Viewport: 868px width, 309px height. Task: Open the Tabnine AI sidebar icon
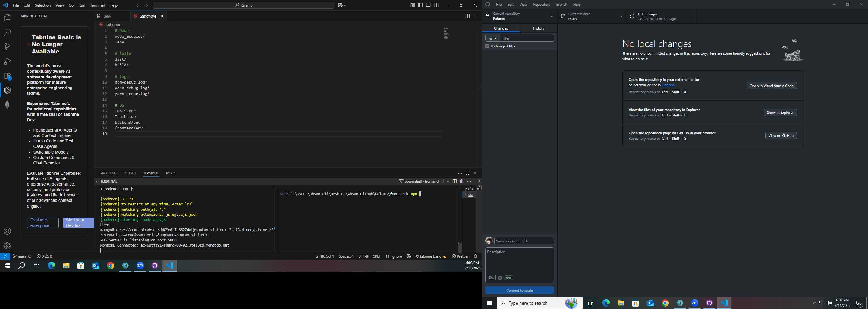7,90
